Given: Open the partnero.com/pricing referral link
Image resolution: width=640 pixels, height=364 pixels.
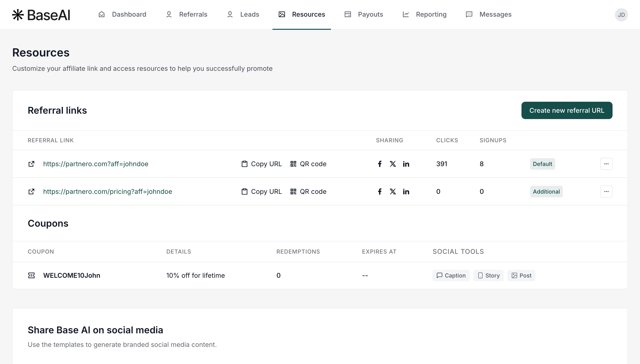Looking at the screenshot, I should click(x=107, y=191).
